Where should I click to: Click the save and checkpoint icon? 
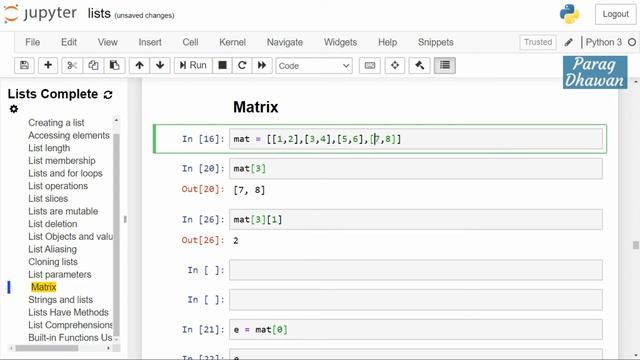(24, 65)
